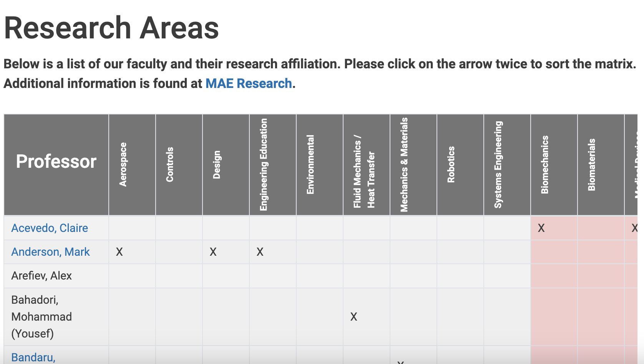Open Anderson, Mark's profile link
This screenshot has height=364, width=644.
click(50, 252)
